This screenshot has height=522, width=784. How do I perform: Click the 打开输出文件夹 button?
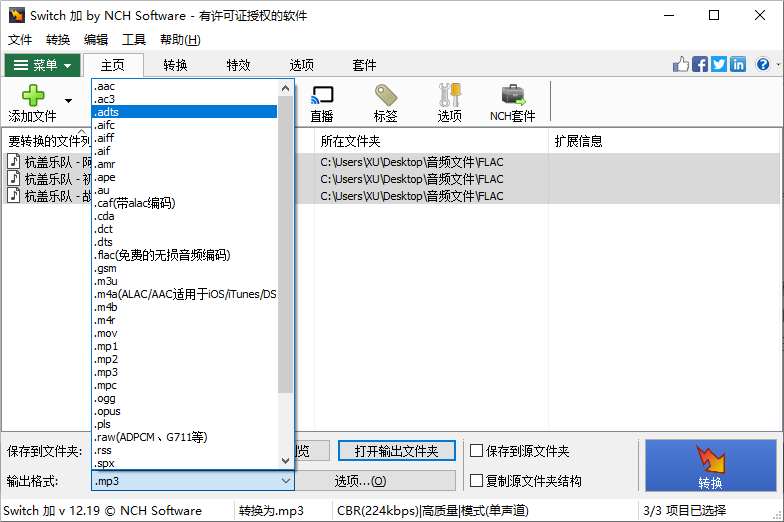pos(396,451)
